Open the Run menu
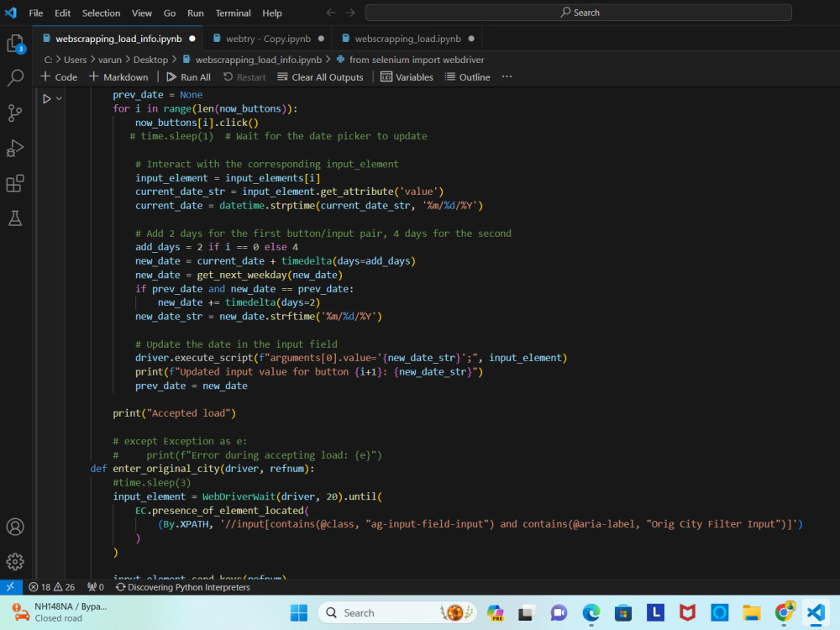The image size is (840, 630). pyautogui.click(x=195, y=13)
